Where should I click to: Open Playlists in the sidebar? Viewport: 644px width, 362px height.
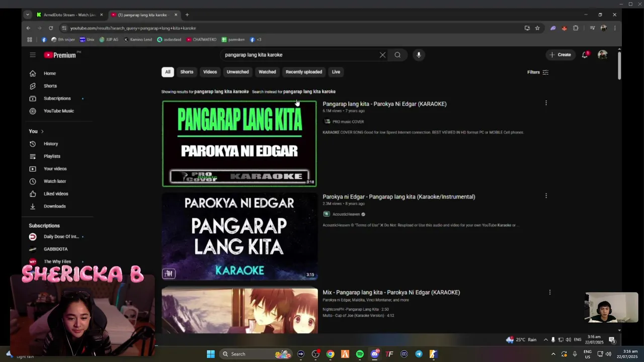52,156
